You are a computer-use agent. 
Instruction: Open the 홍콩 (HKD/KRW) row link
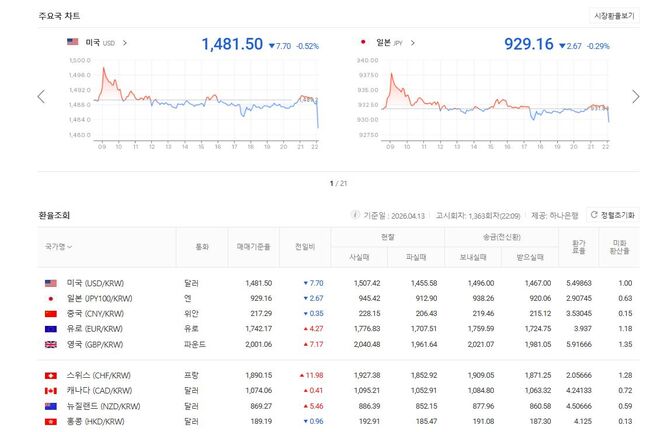[98, 421]
